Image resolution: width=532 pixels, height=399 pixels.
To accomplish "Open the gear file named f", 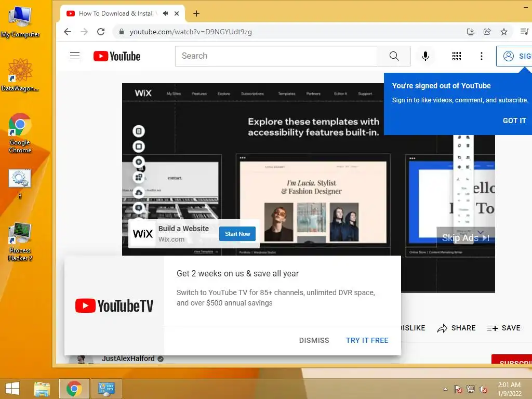I will point(20,183).
